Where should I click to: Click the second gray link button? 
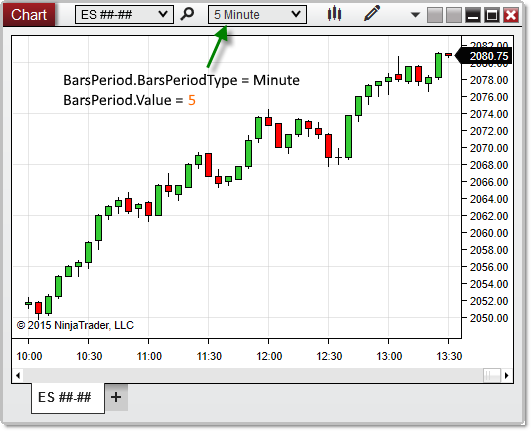tap(454, 15)
